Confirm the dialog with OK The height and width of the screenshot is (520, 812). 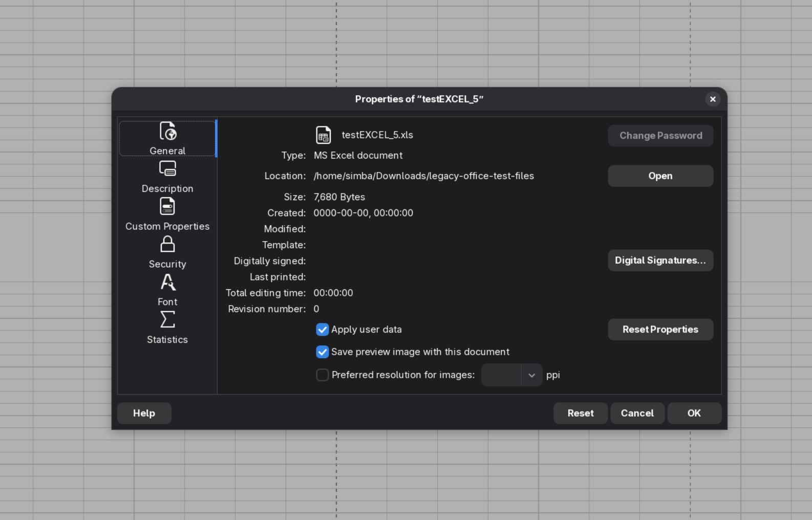point(694,413)
